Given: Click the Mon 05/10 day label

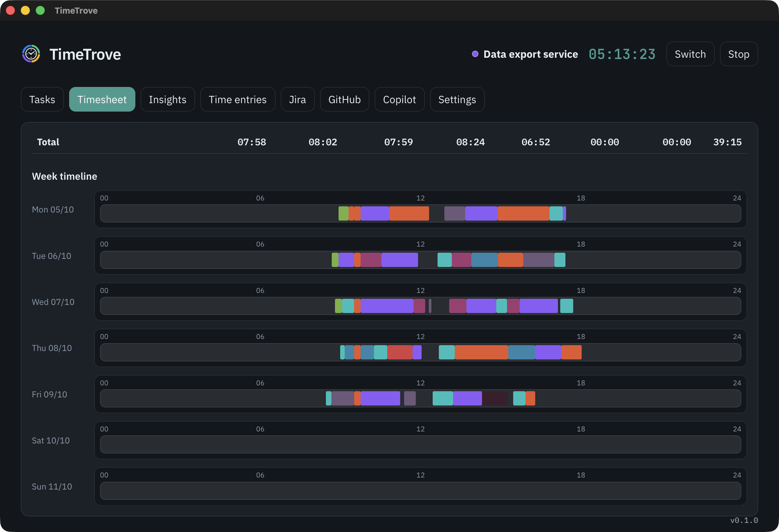Looking at the screenshot, I should (53, 210).
